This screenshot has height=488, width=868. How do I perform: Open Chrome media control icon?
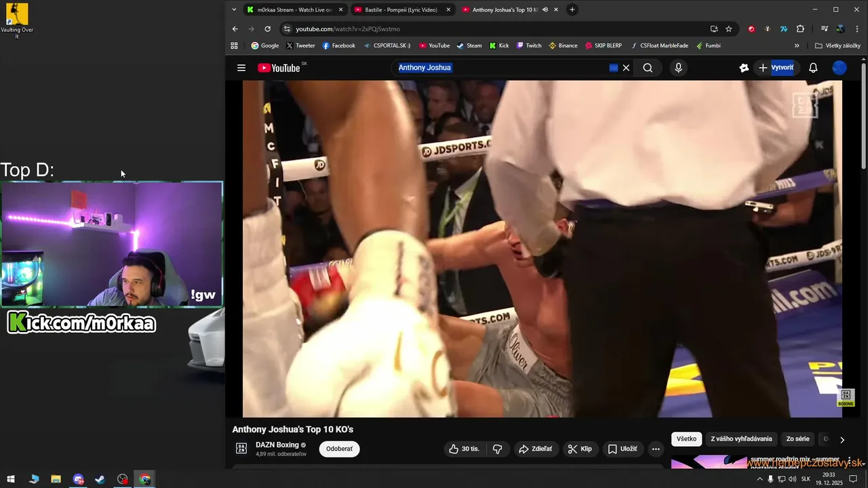tap(825, 29)
